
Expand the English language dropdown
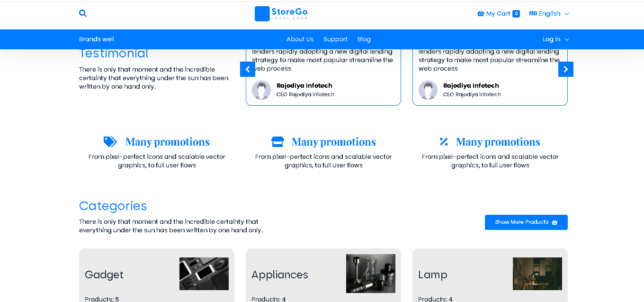point(549,14)
